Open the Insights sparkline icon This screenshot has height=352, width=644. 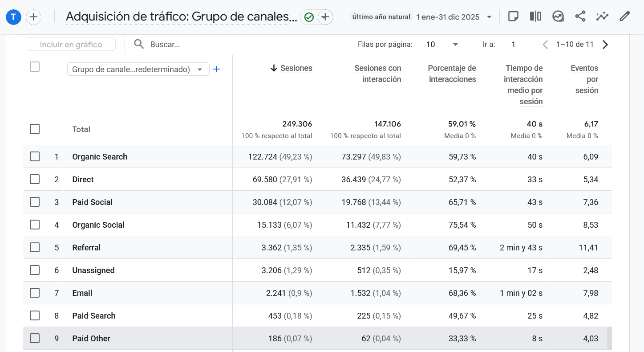coord(602,17)
